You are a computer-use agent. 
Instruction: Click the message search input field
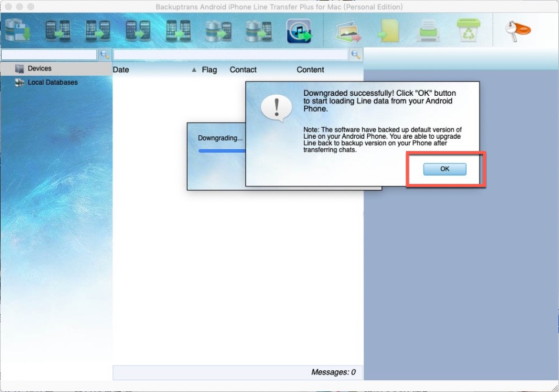coord(231,55)
